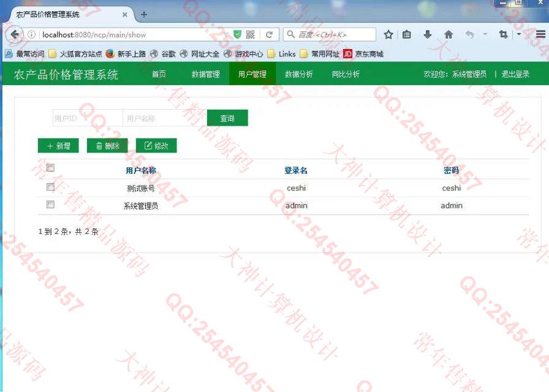Open 京东商城 bookmark
The height and width of the screenshot is (392, 549).
[x=363, y=54]
